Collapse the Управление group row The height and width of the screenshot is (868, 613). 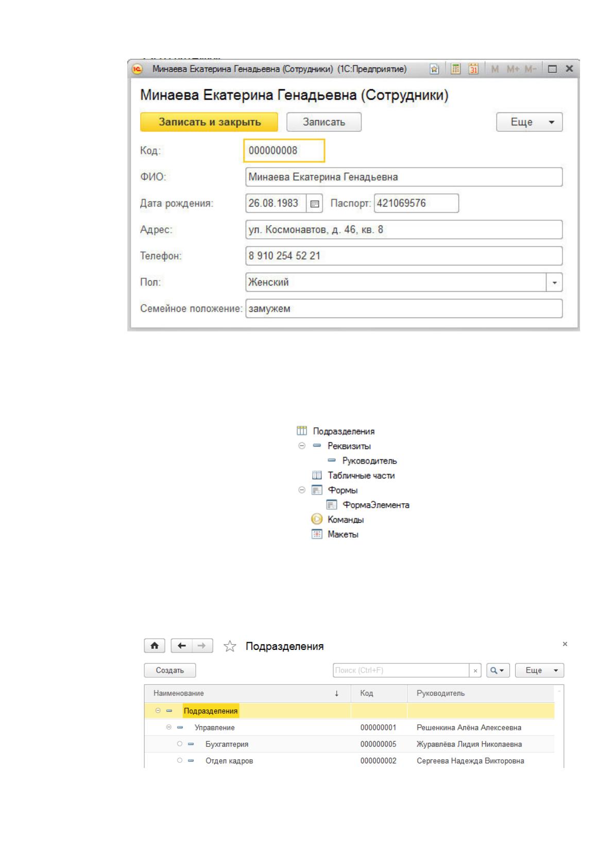[x=168, y=727]
